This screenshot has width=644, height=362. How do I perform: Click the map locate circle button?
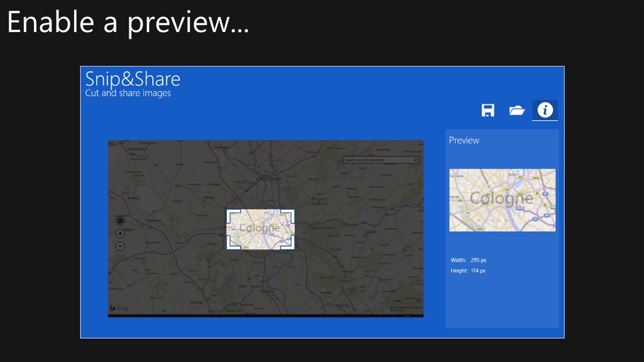[x=120, y=221]
